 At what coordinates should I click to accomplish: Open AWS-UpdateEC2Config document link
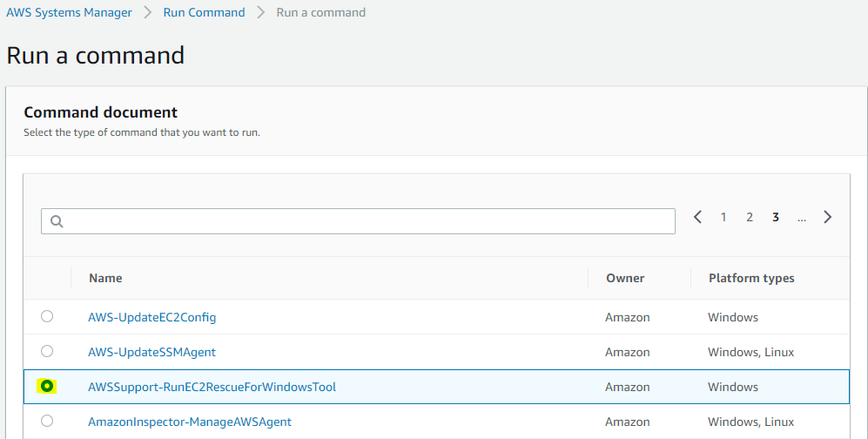click(x=151, y=317)
